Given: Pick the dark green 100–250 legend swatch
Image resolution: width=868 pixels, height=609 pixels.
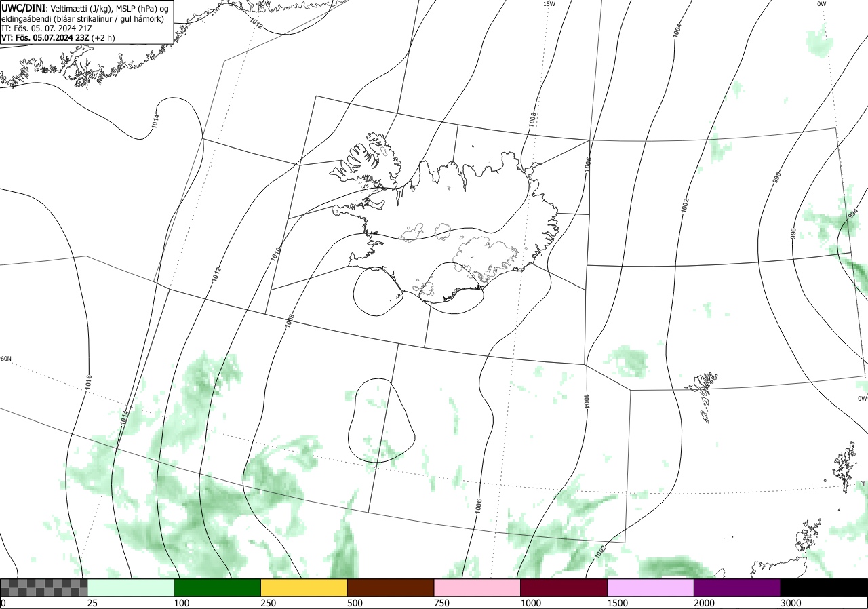Looking at the screenshot, I should [x=218, y=587].
